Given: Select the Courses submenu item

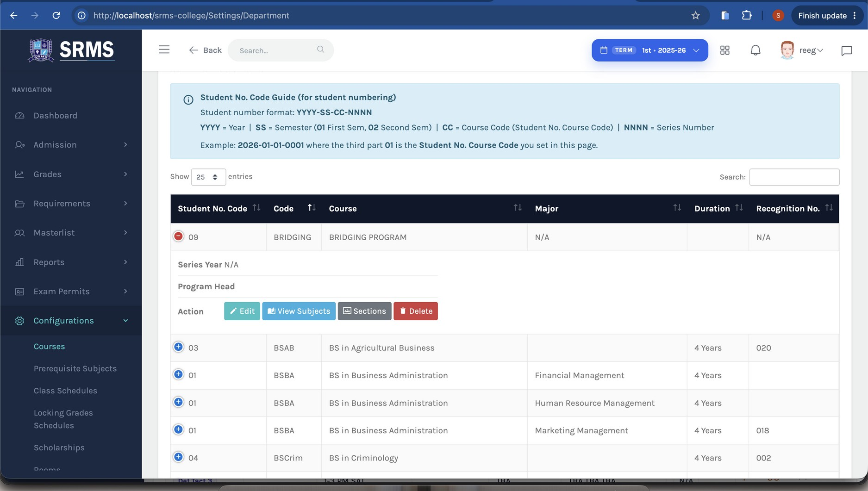Looking at the screenshot, I should 49,347.
